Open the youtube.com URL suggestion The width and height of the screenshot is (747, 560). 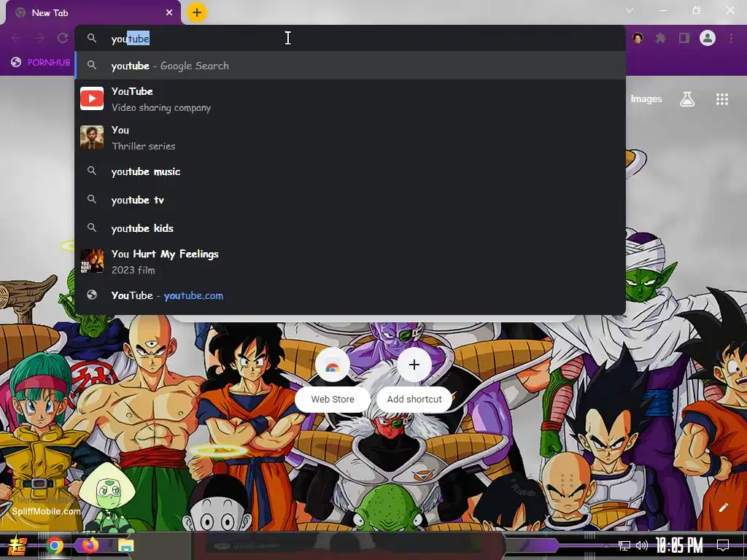click(x=350, y=295)
